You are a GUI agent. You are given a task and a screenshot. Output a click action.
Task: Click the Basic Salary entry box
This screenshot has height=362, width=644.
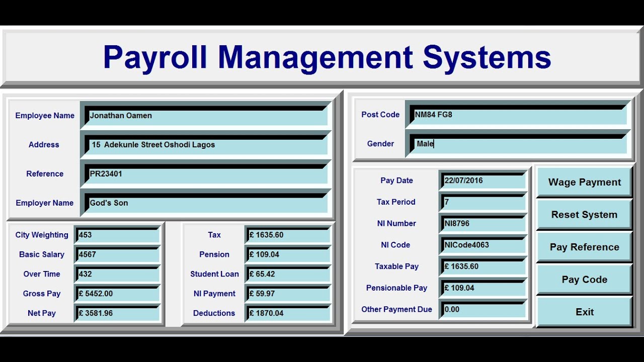pos(117,254)
